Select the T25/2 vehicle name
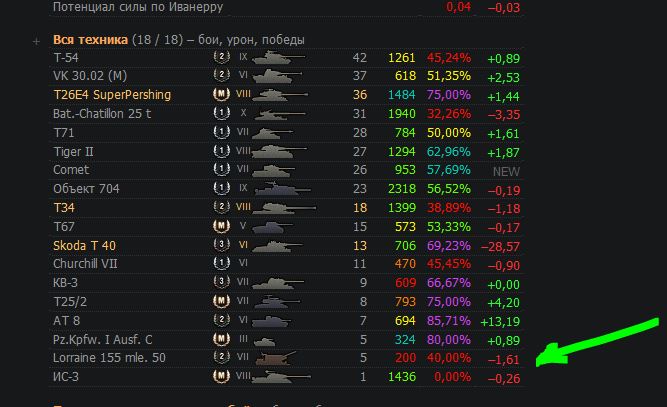 pyautogui.click(x=70, y=302)
